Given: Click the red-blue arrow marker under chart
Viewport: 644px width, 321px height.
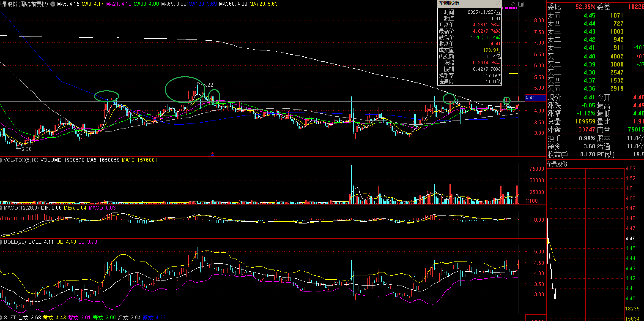Looking at the screenshot, I should 212,154.
